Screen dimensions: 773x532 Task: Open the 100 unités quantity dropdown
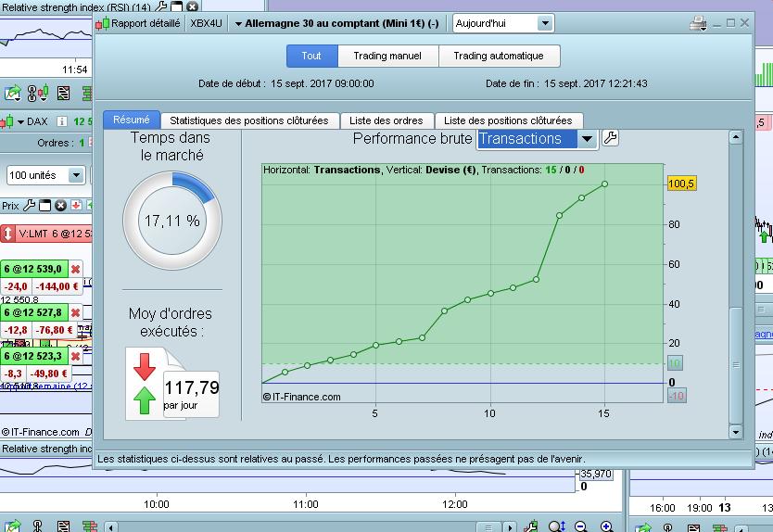coord(76,175)
